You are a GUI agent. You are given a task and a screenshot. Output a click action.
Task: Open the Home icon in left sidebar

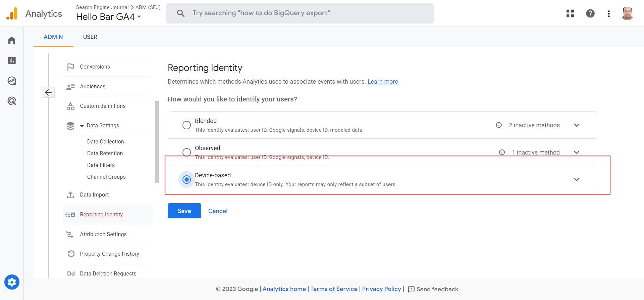12,41
